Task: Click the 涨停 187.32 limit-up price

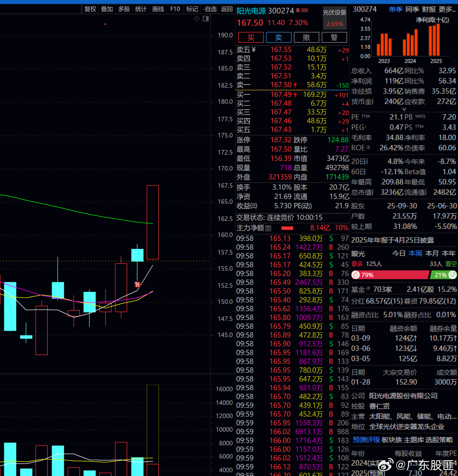Action: tap(281, 140)
